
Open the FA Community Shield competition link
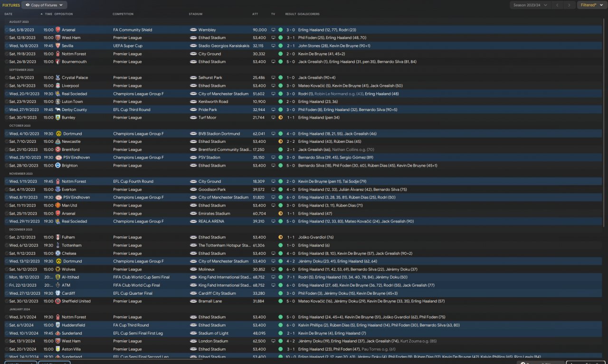[133, 30]
